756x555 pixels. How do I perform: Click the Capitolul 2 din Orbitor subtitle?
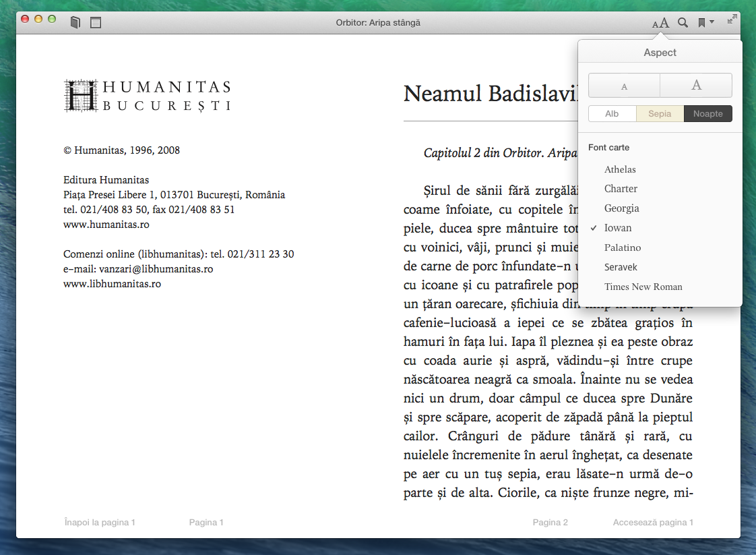[501, 153]
